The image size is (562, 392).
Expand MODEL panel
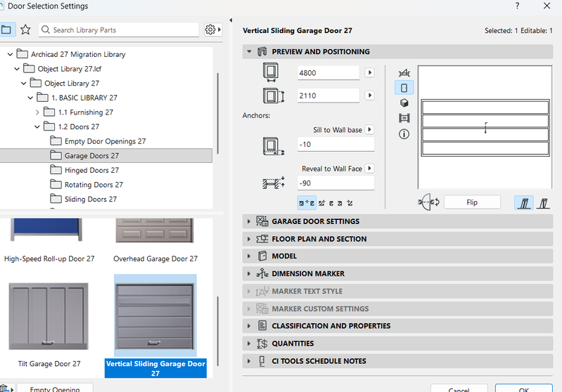(x=397, y=256)
